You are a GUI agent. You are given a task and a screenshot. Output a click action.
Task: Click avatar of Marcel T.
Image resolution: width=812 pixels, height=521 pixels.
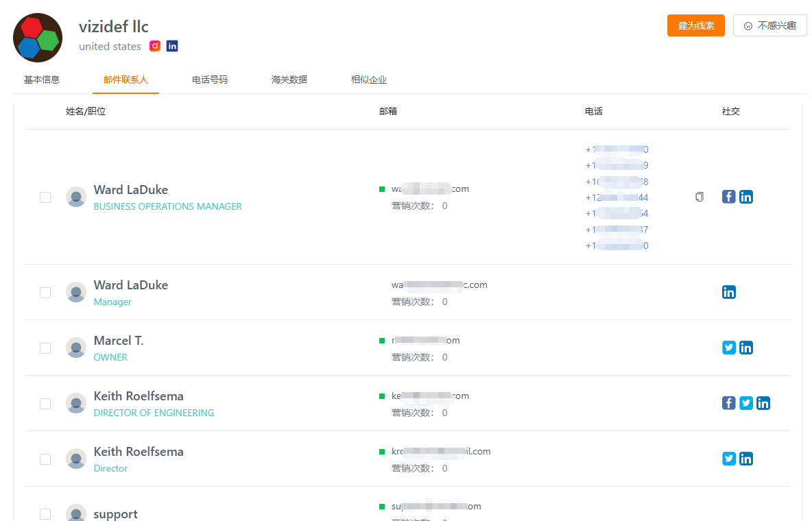[x=76, y=348]
